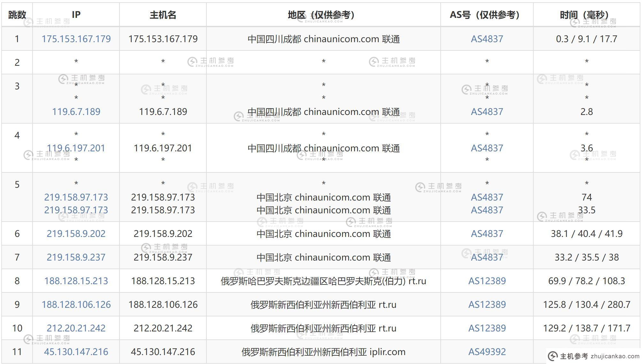The height and width of the screenshot is (364, 642).
Task: Open IP link 119.6.7.189 in hop 3
Action: 76,112
